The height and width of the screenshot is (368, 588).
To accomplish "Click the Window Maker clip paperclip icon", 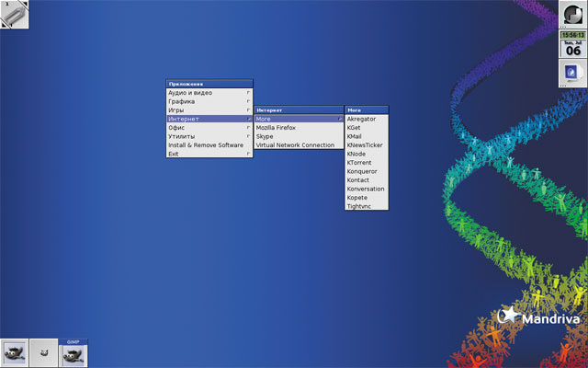I will [16, 15].
